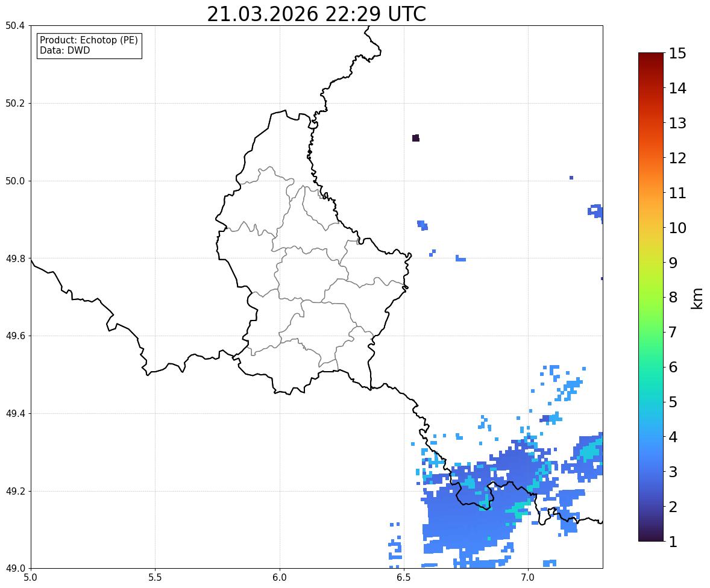Click the title '21.03.2026 22:29 UTC'
The image size is (710, 588).
click(316, 14)
